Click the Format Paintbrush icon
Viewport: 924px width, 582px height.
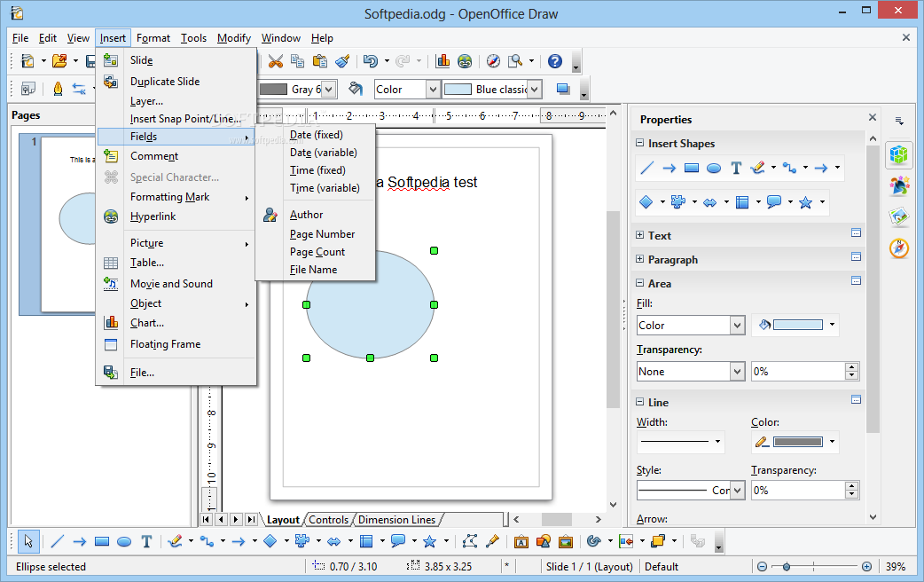click(x=342, y=60)
